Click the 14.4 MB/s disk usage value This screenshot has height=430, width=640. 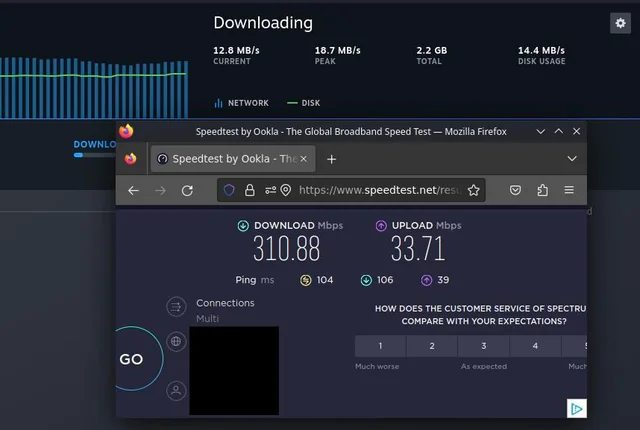pos(542,51)
